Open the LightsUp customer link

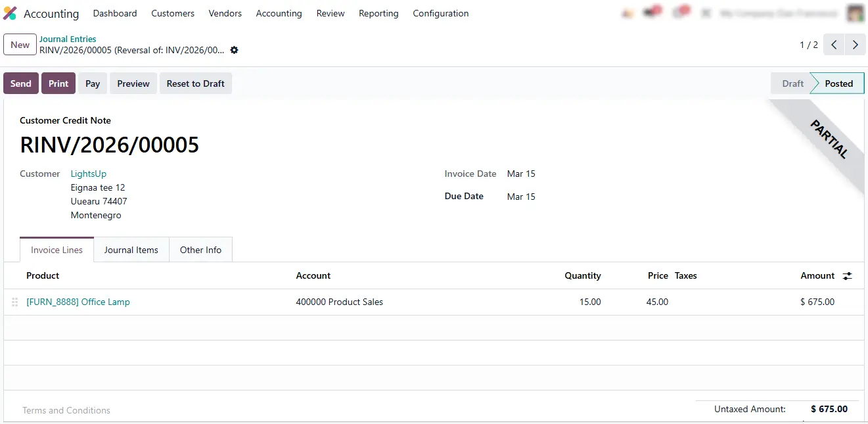pyautogui.click(x=88, y=174)
